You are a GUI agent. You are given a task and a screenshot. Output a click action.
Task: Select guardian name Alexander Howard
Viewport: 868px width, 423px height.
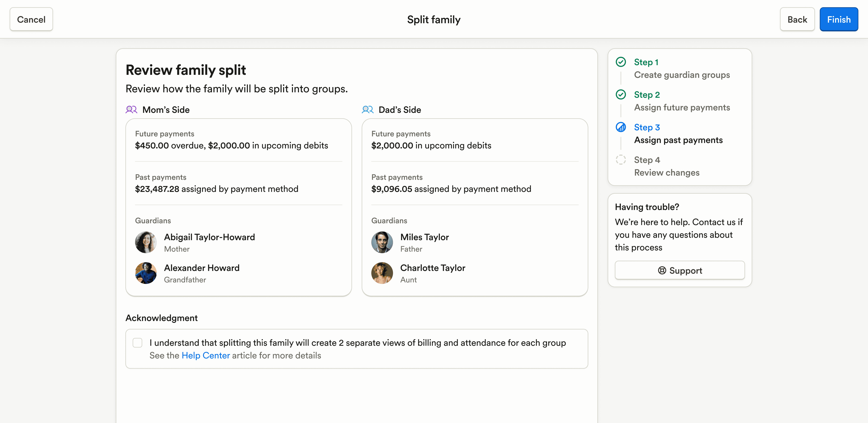coord(202,268)
